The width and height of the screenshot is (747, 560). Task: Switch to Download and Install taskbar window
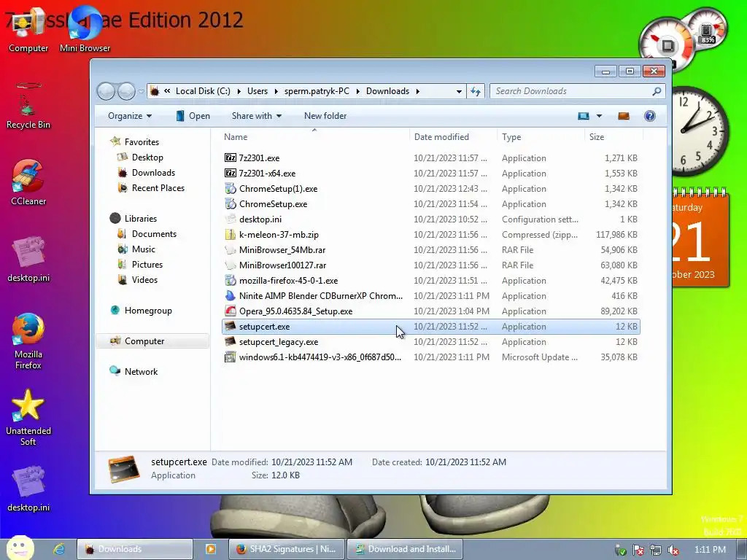(406, 549)
